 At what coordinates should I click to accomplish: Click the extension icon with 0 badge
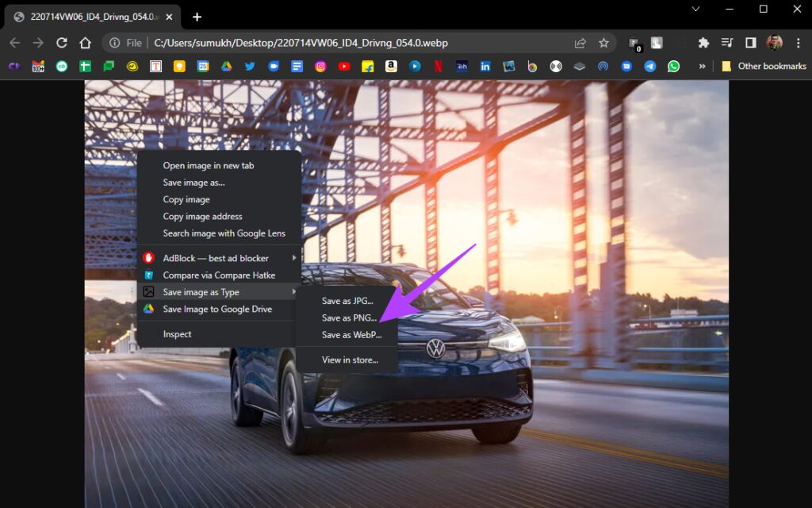pyautogui.click(x=634, y=44)
